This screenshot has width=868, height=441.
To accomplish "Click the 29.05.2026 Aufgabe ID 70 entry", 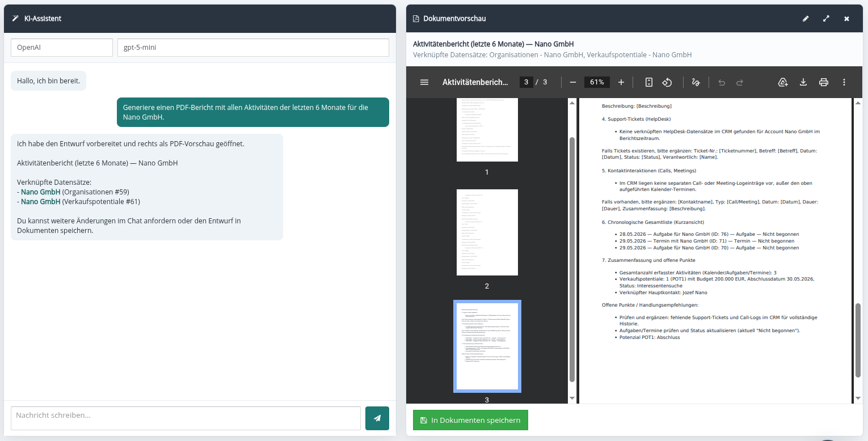I will [x=709, y=248].
